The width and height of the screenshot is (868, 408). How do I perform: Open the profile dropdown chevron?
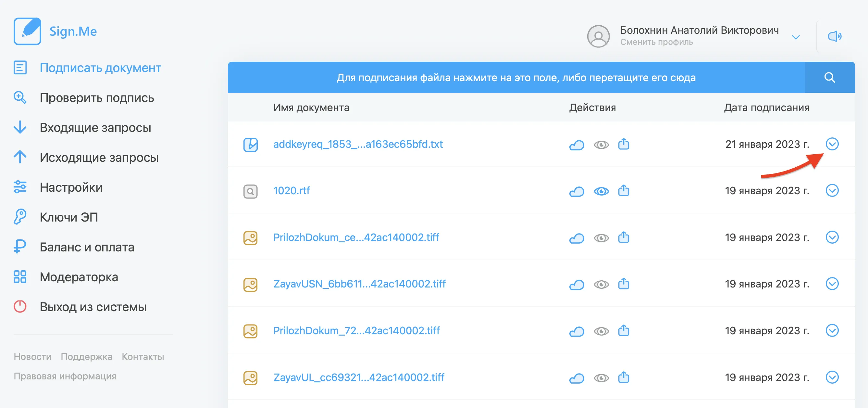[x=796, y=37]
